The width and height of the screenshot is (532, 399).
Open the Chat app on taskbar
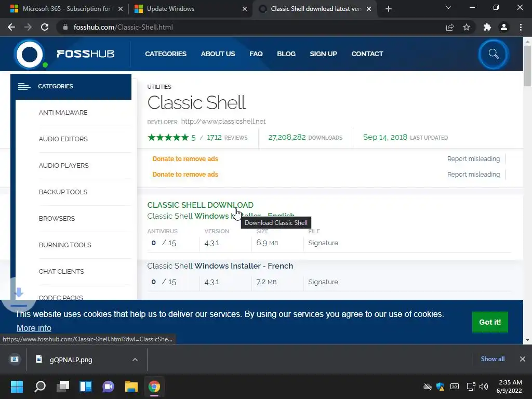pyautogui.click(x=108, y=387)
